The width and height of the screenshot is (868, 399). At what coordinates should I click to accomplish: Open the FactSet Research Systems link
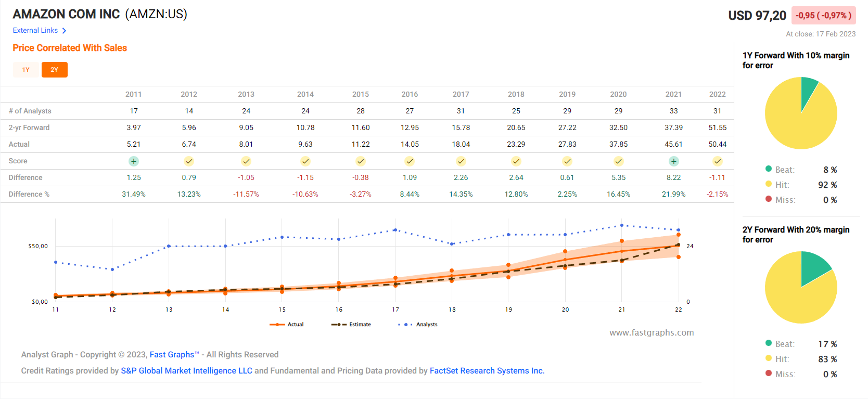tap(487, 371)
